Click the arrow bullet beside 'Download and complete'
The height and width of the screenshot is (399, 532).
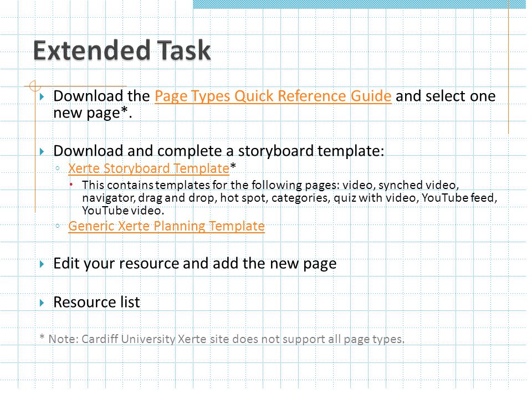[x=42, y=151]
